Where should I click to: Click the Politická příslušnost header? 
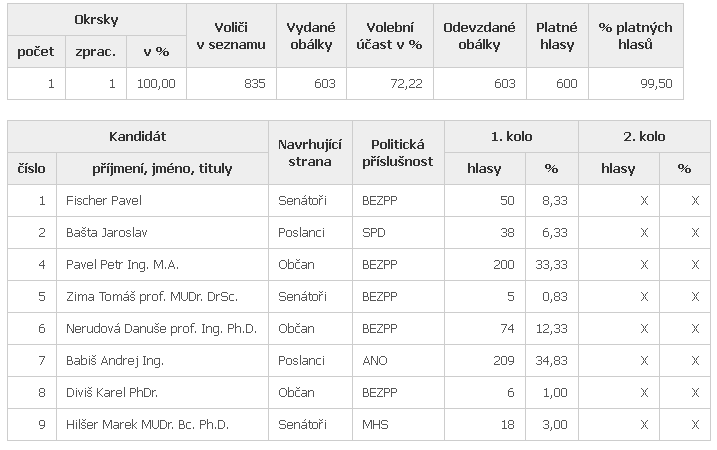pyautogui.click(x=399, y=153)
